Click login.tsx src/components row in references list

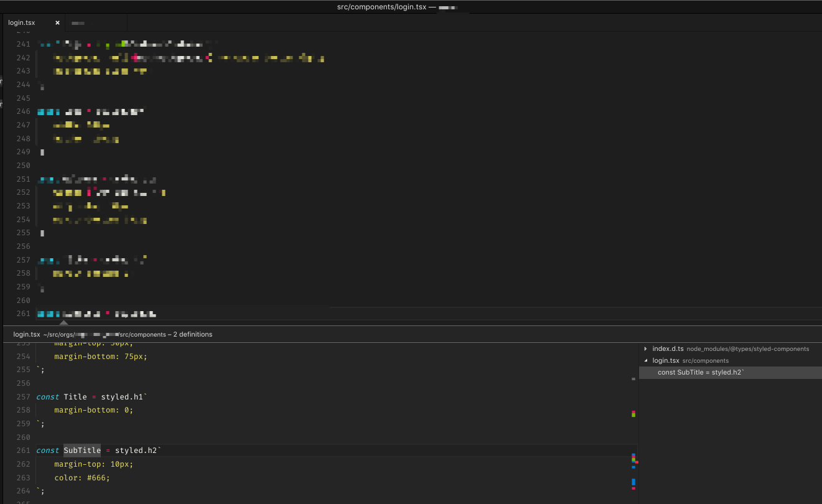coord(731,361)
